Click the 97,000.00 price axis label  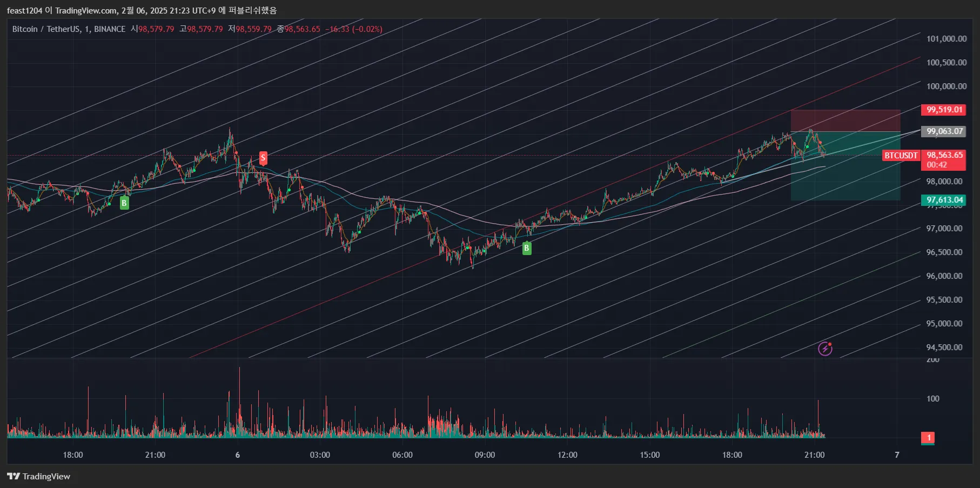[944, 229]
